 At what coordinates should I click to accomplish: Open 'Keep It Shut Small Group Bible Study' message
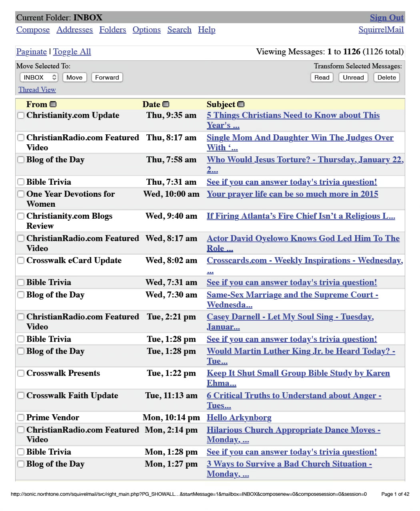click(x=298, y=378)
